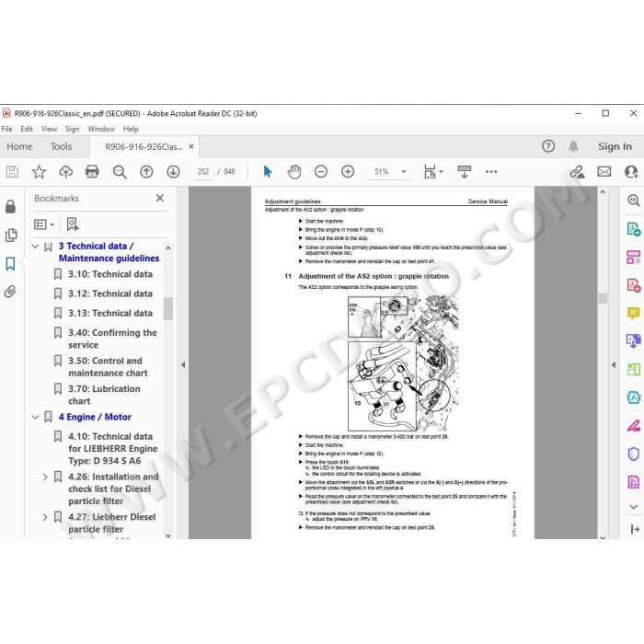Open notifications bell icon
Image resolution: width=644 pixels, height=644 pixels.
point(573,146)
